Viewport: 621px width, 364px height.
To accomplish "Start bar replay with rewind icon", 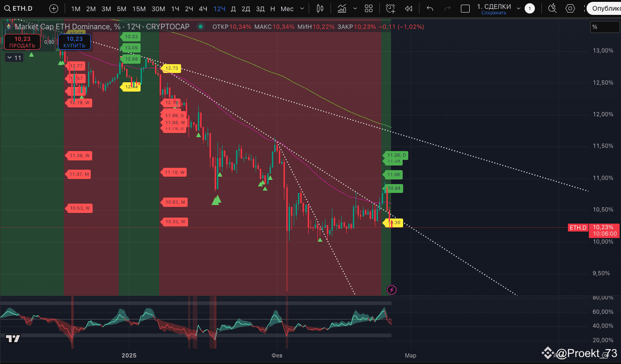I will coord(409,8).
